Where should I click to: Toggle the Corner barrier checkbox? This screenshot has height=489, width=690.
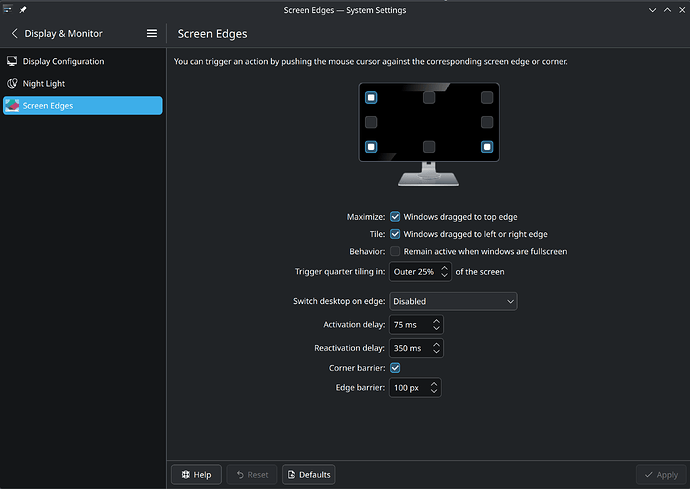pos(395,368)
